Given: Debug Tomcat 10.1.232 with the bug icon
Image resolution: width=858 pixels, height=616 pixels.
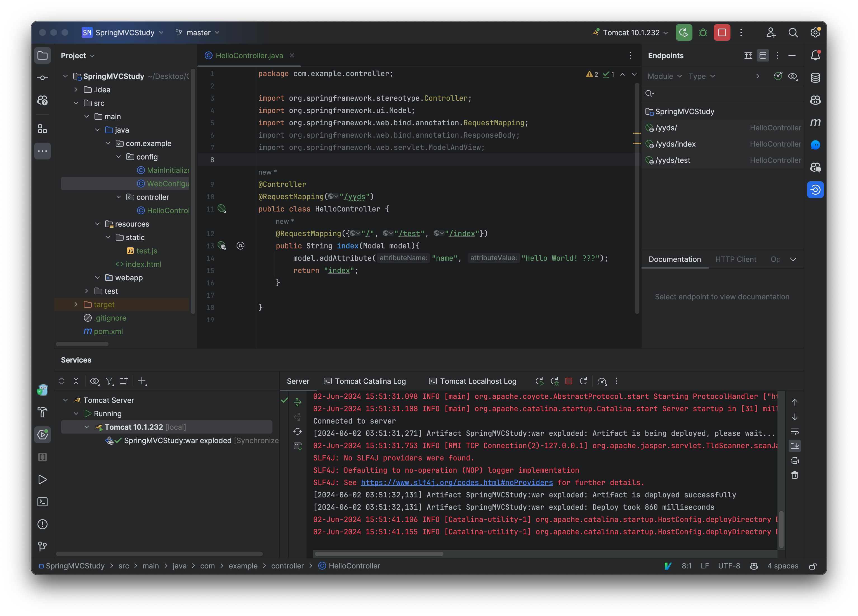Looking at the screenshot, I should [703, 32].
